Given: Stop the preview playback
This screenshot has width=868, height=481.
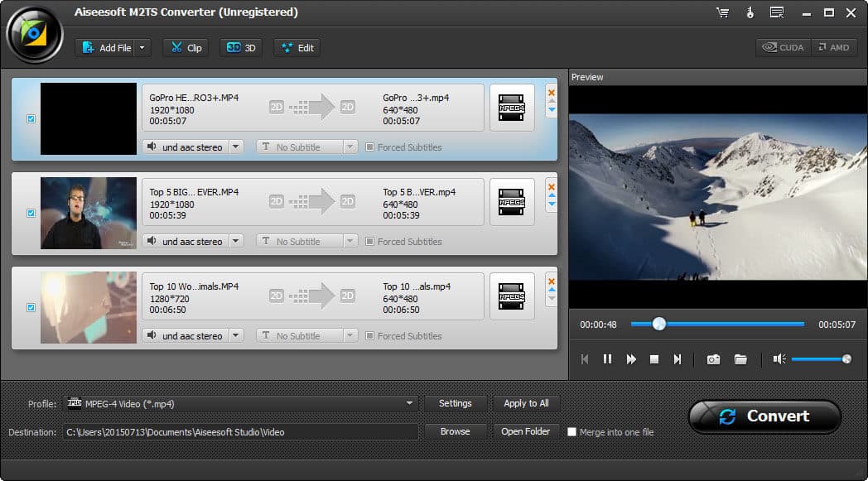Looking at the screenshot, I should coord(654,359).
